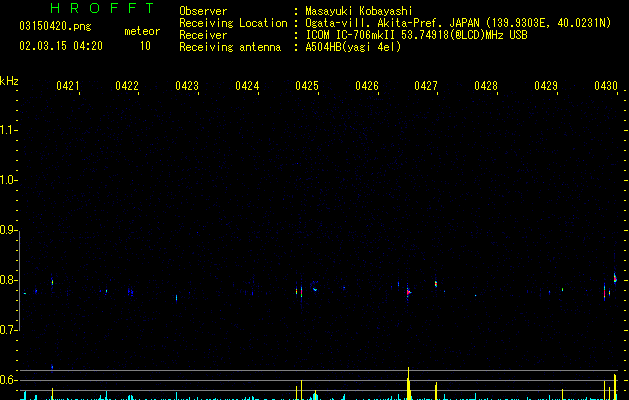Select the A504HB(yagi 4el) antenna text

pos(353,47)
